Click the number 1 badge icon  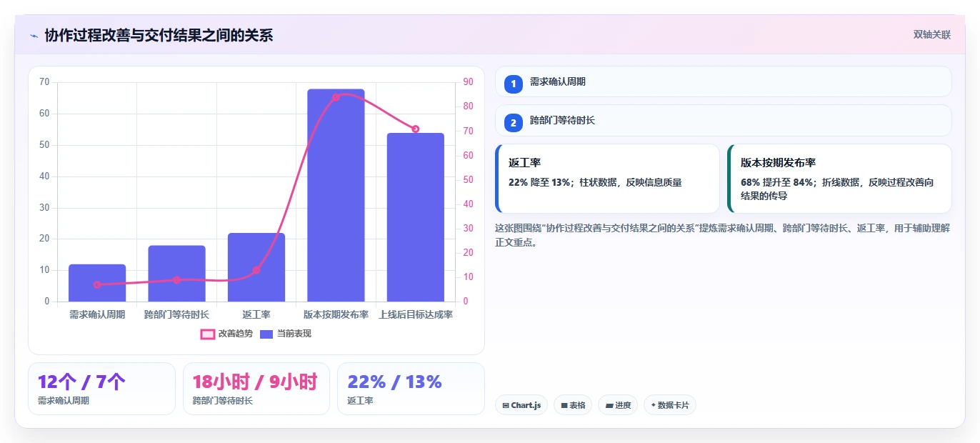(x=514, y=84)
